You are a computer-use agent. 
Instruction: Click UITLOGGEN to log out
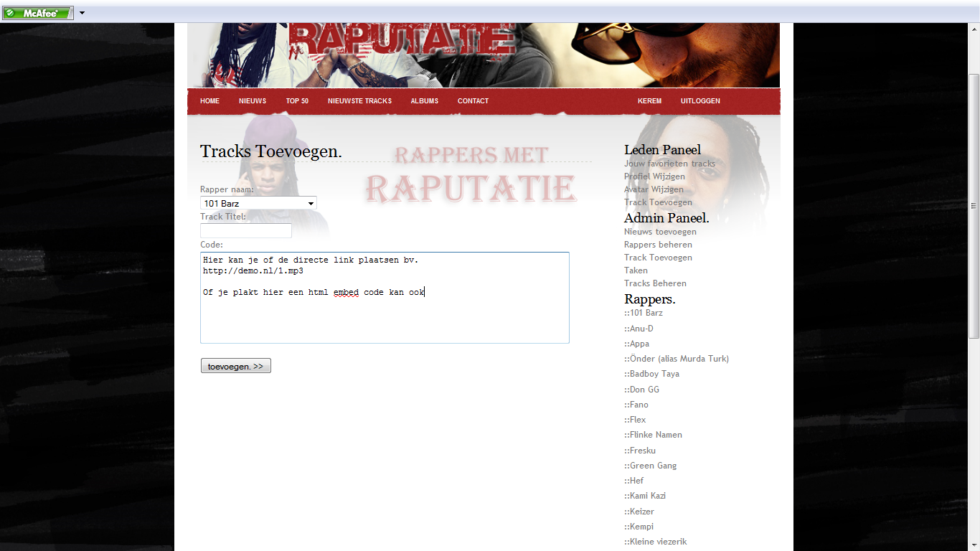coord(700,101)
